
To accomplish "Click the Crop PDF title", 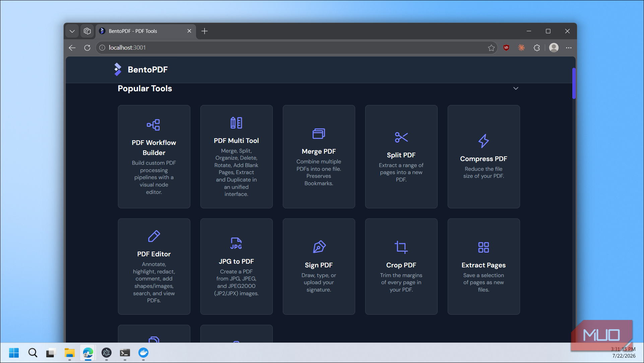I will point(401,265).
